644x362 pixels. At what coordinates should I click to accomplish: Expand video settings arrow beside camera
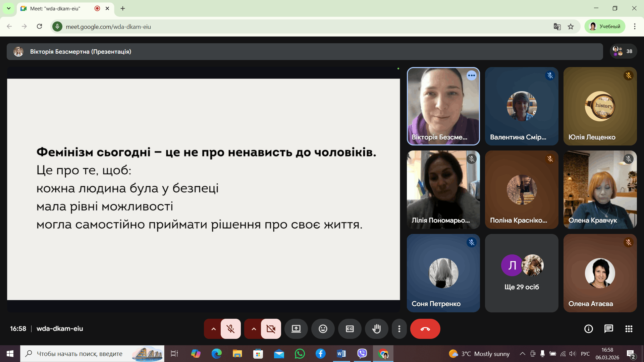254,329
